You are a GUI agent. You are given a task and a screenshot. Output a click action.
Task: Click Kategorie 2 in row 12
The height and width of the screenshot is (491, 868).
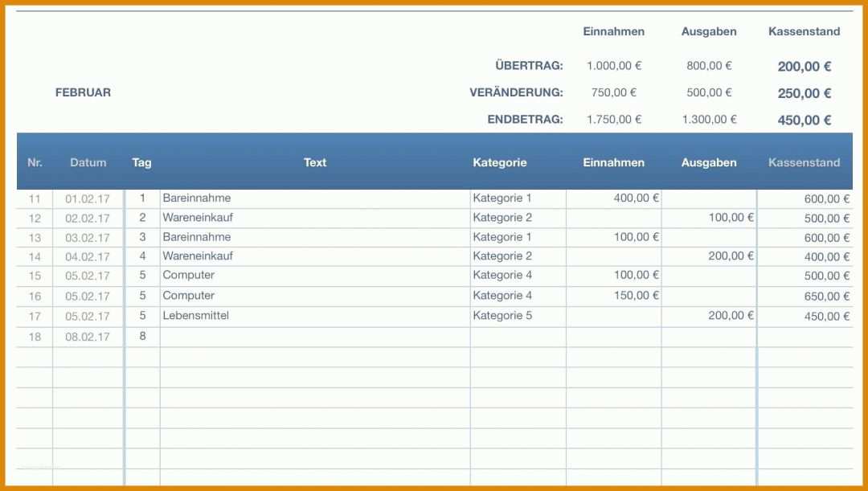click(x=502, y=218)
